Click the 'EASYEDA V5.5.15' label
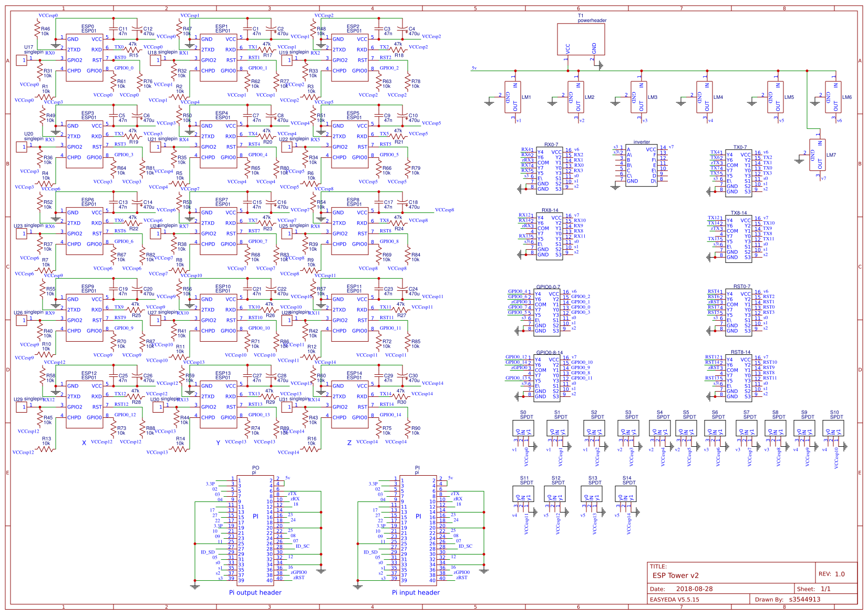The width and height of the screenshot is (868, 615). pos(675,599)
